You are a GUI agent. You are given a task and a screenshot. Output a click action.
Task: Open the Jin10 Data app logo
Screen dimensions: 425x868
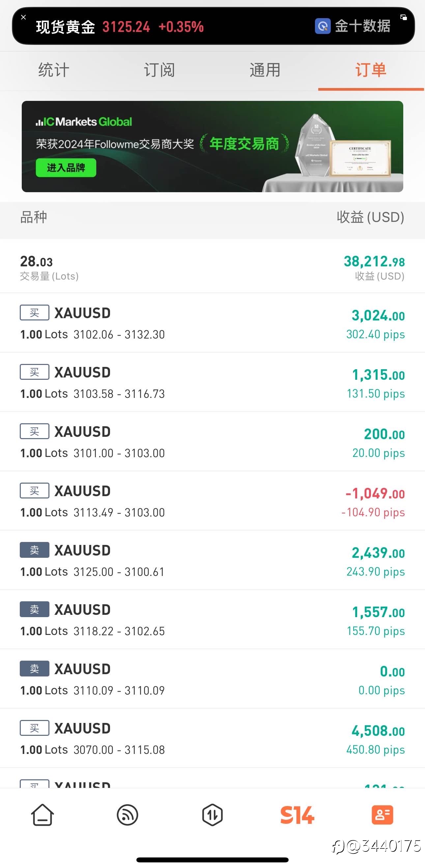[323, 26]
